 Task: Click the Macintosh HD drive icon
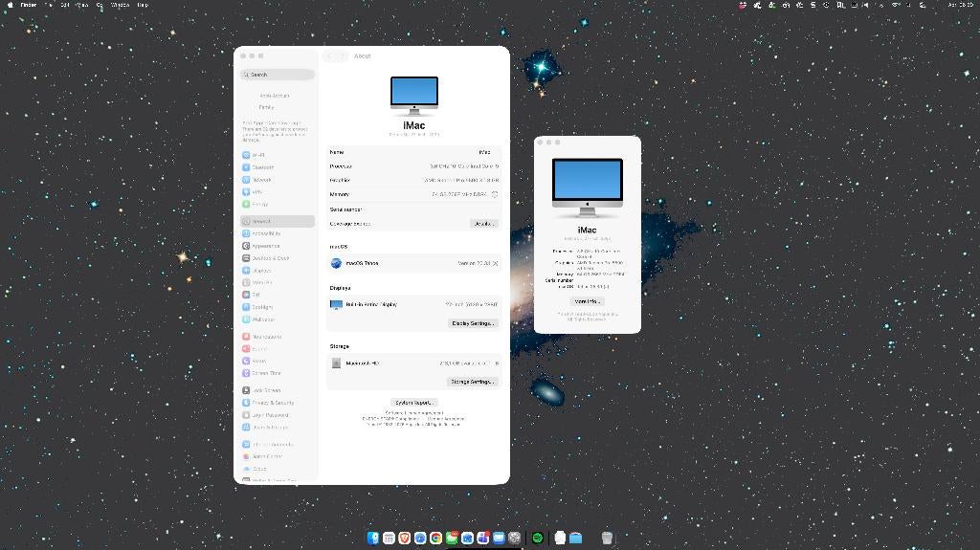336,363
